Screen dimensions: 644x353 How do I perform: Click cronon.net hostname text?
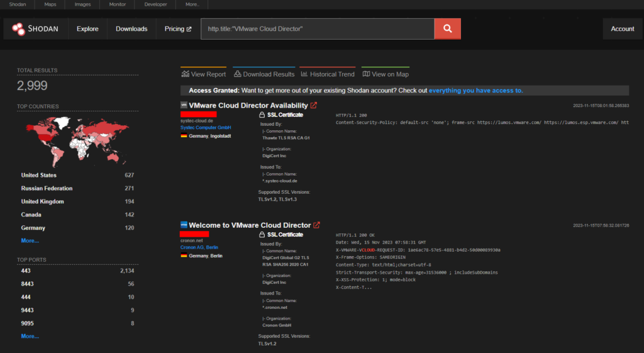192,240
